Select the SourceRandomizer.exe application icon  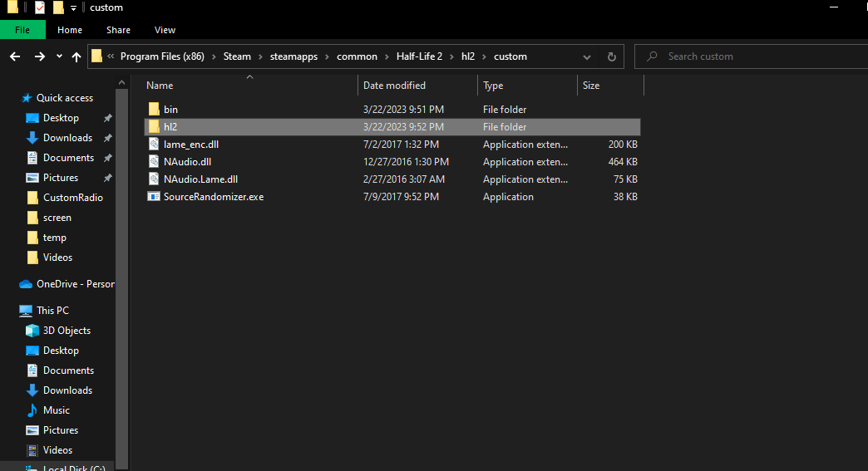click(x=154, y=196)
